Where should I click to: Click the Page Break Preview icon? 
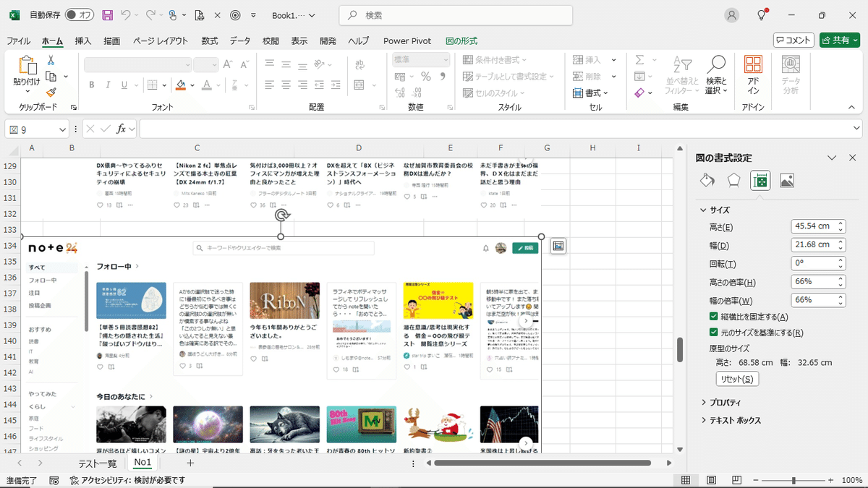(738, 480)
